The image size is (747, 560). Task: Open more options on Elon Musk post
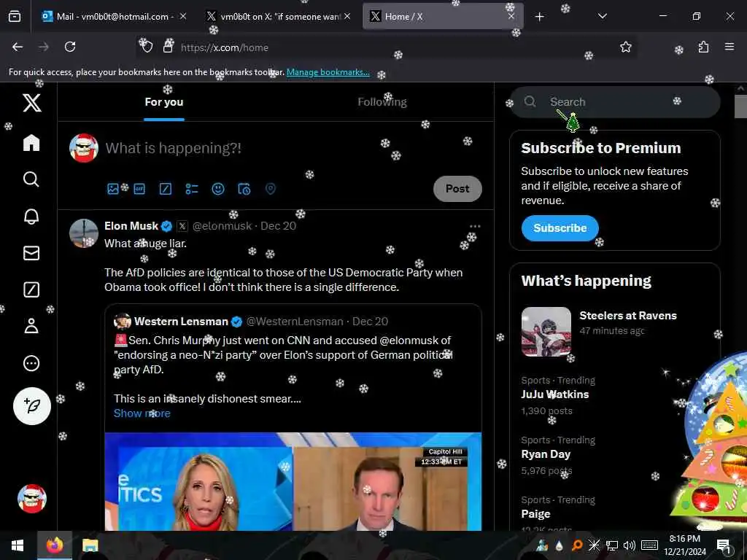475,226
